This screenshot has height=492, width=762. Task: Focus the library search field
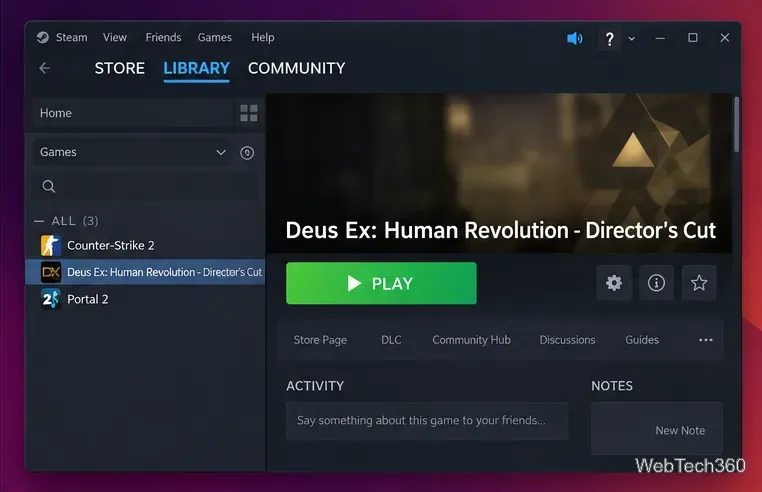tap(145, 186)
